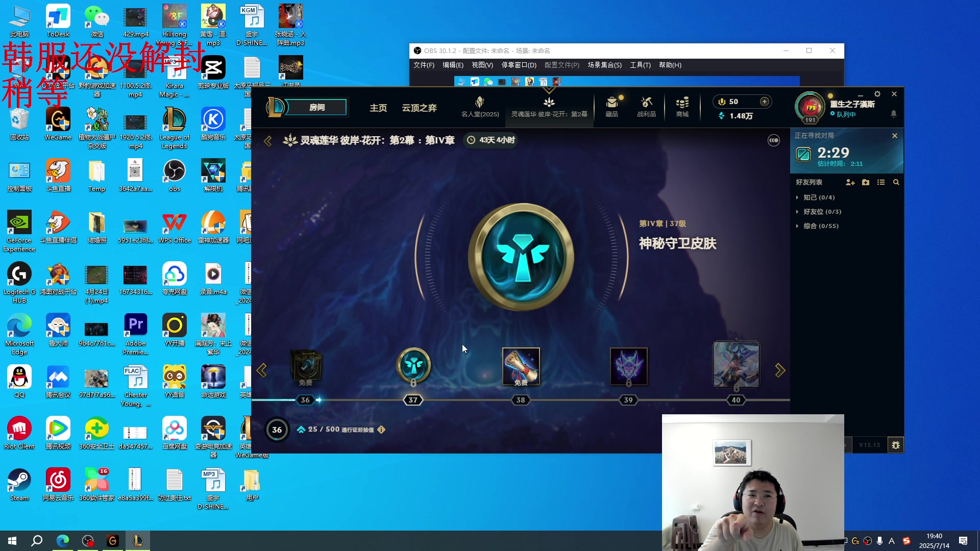Image resolution: width=980 pixels, height=551 pixels.
Task: Open the 战利品 loot icon
Action: click(646, 107)
